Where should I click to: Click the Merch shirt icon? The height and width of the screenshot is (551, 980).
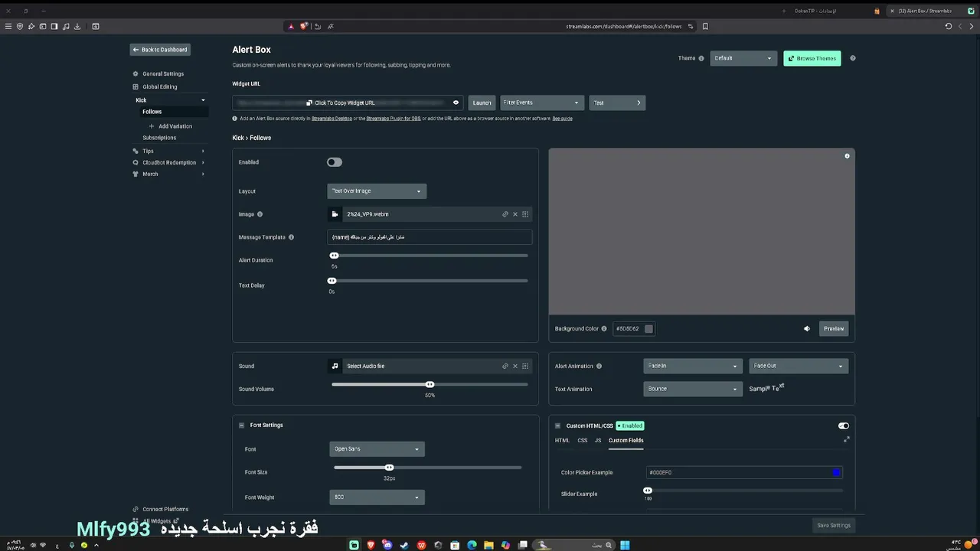(x=136, y=174)
